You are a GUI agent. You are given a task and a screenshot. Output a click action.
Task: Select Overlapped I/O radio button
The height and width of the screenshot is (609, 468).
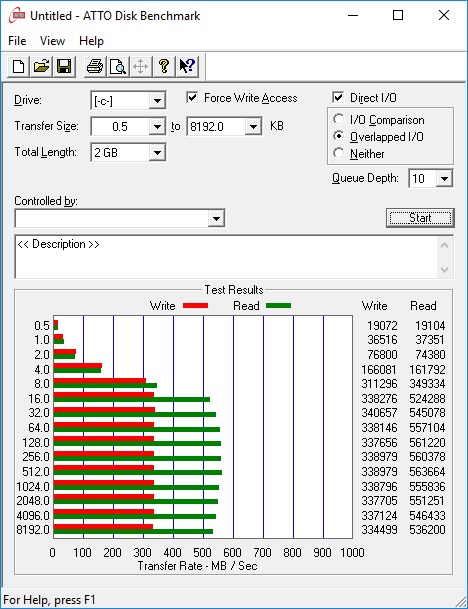point(339,136)
